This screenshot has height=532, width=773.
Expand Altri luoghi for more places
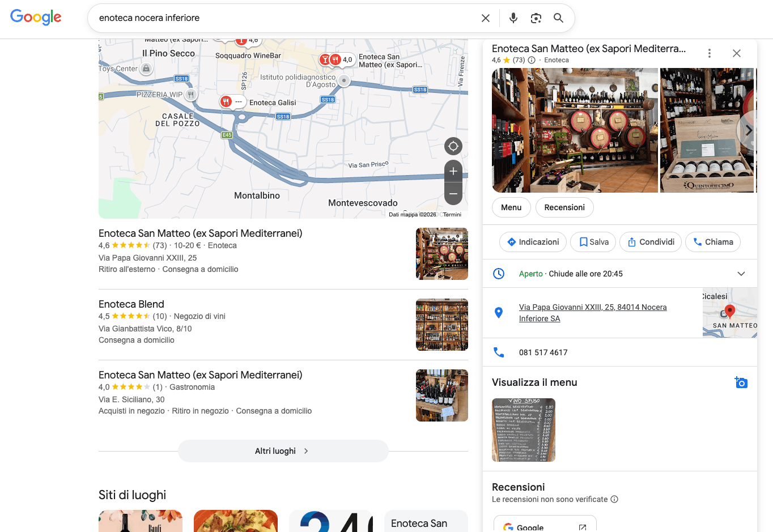[x=283, y=451]
